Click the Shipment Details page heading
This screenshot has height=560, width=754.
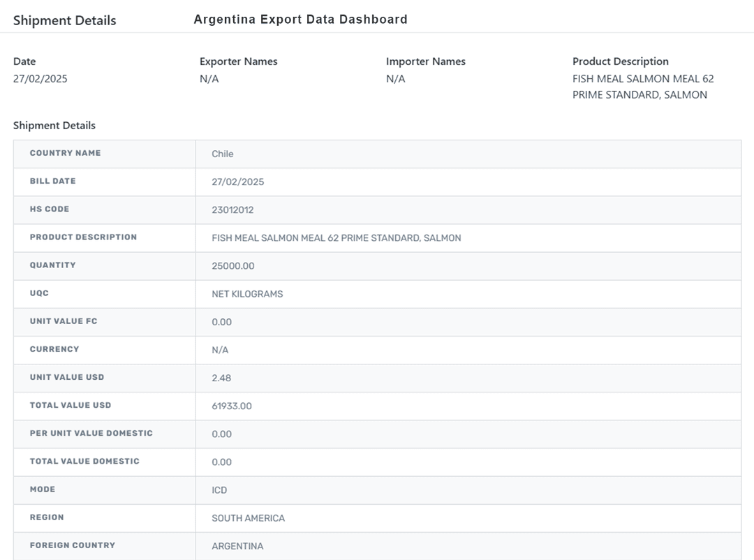[x=64, y=20]
